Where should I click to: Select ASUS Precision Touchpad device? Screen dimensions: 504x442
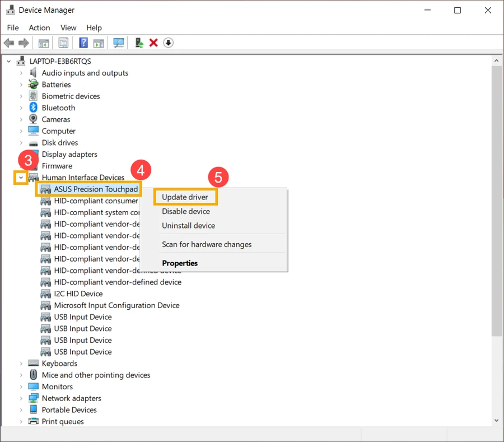pos(96,189)
